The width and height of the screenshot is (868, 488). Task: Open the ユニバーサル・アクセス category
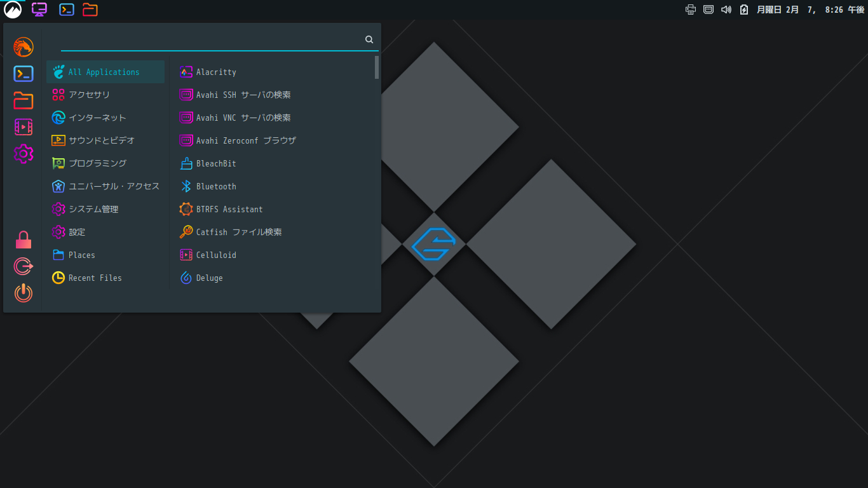(105, 186)
